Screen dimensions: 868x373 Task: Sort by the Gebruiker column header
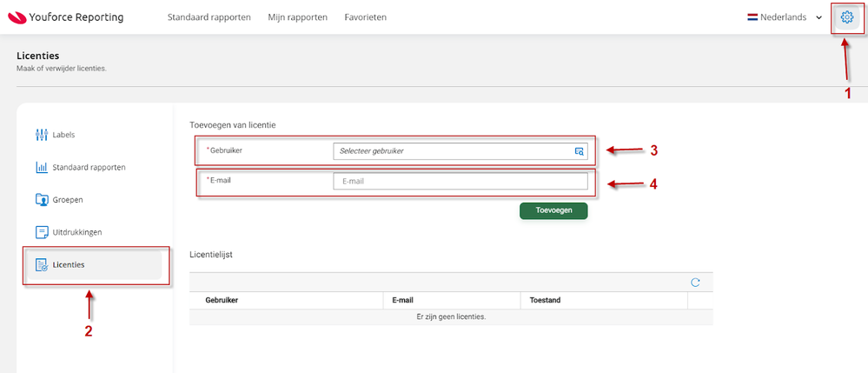click(222, 300)
